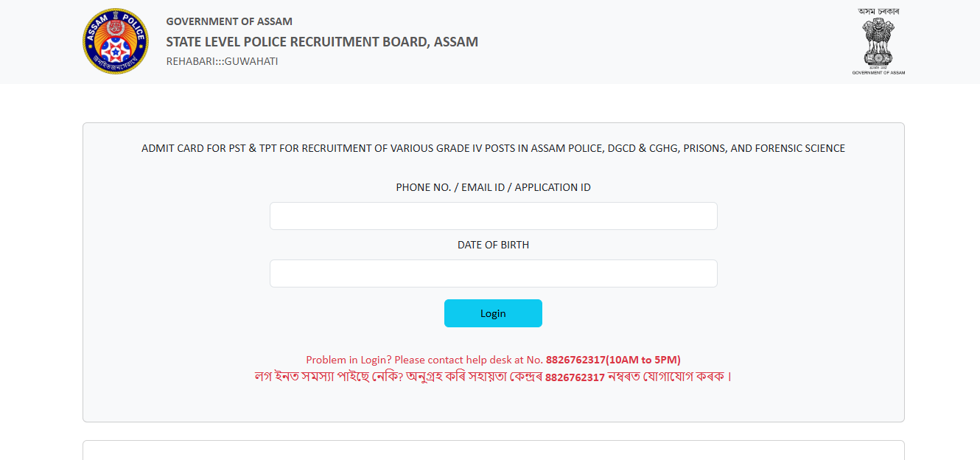Click the admit card heading for Grade IV posts
Screen dimensions: 980x460
(x=493, y=147)
